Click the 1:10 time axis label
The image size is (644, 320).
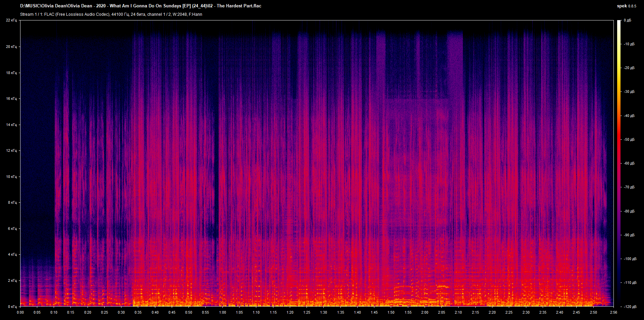click(x=256, y=312)
